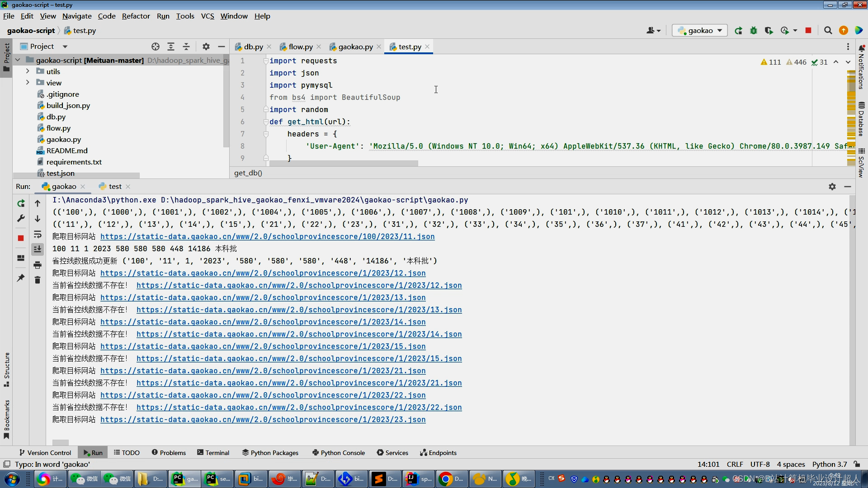The width and height of the screenshot is (868, 488).
Task: Stop process in Run panel
Action: pyautogui.click(x=21, y=238)
